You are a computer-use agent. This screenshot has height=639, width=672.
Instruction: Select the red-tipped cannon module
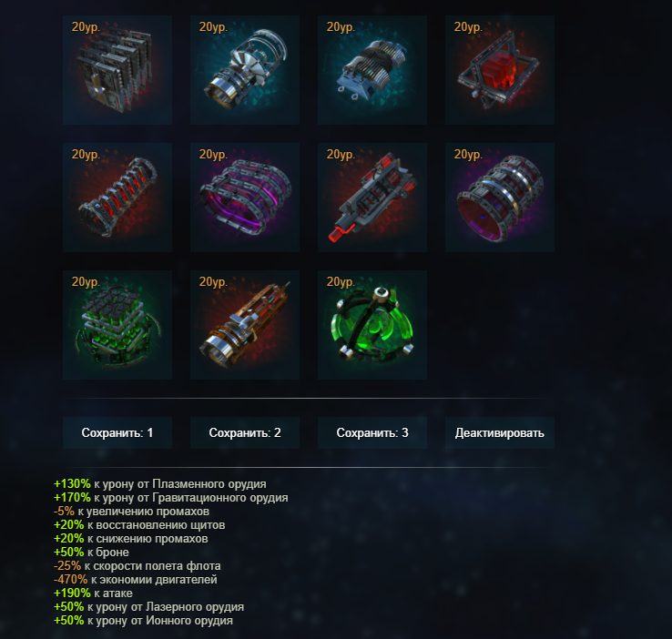point(372,198)
